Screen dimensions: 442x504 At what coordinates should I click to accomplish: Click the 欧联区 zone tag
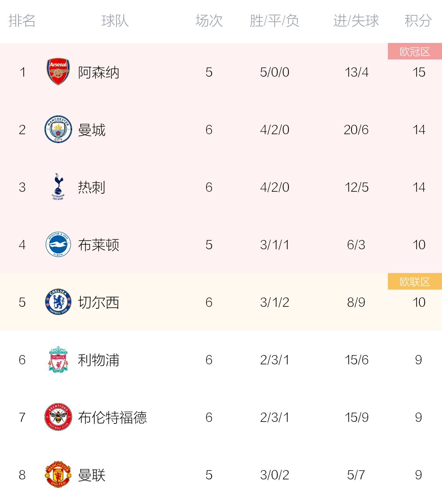[x=415, y=282]
